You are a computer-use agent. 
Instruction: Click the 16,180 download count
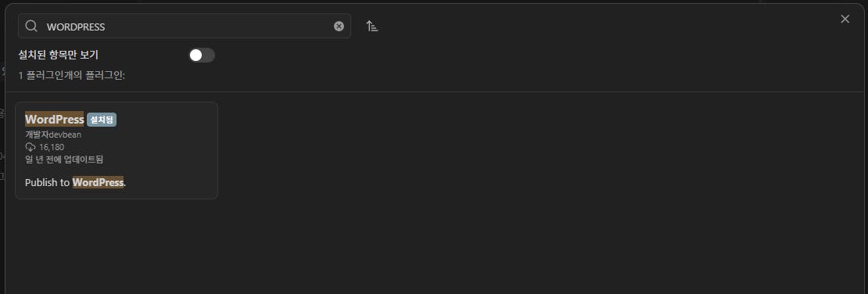[52, 147]
